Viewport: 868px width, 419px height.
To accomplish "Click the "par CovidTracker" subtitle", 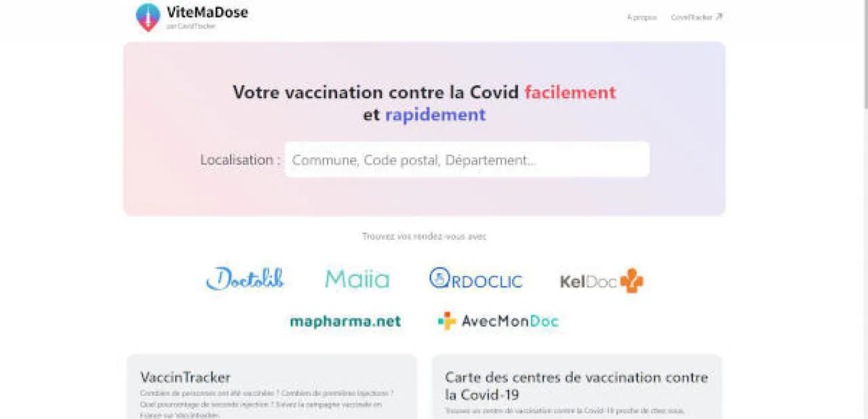I will point(191,26).
